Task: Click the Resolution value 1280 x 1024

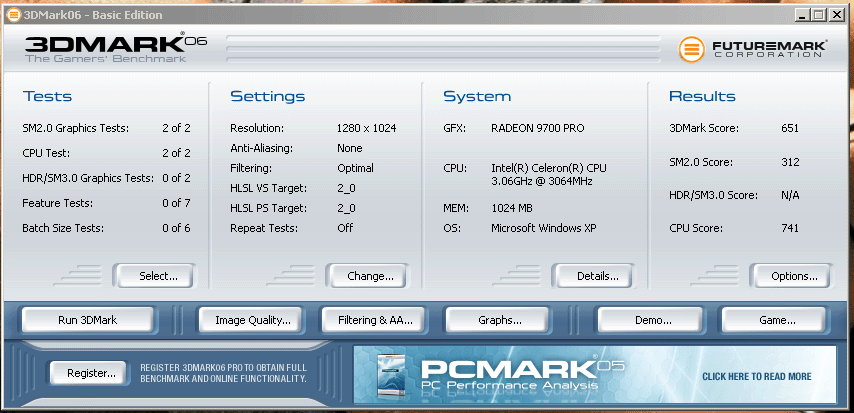Action: pyautogui.click(x=367, y=129)
